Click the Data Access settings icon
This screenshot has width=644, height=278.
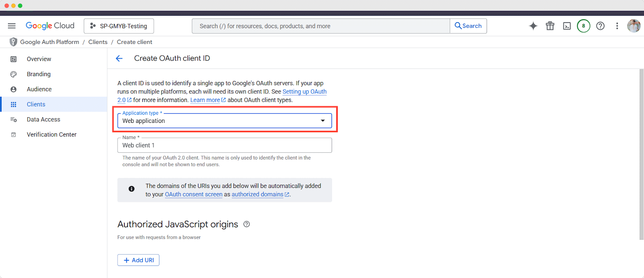coord(14,120)
